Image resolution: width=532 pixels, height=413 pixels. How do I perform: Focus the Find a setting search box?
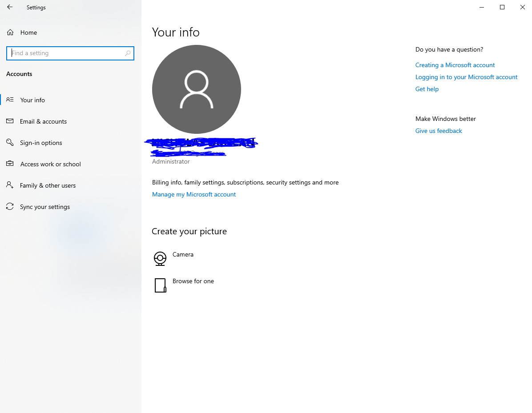point(67,53)
